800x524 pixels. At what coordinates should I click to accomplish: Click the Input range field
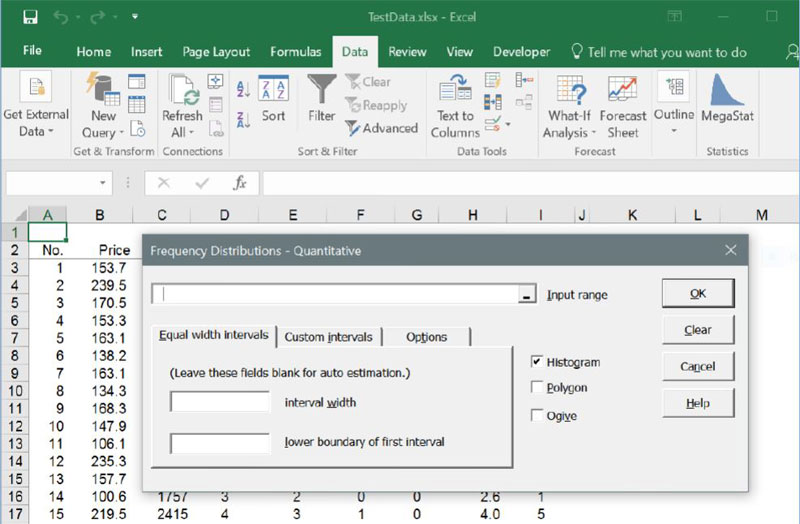[x=335, y=294]
